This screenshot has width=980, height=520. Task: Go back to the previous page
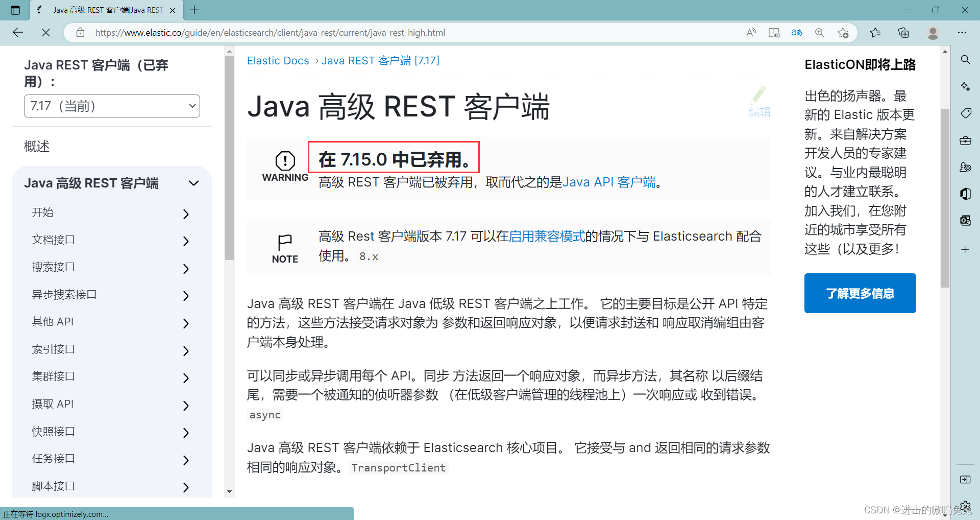pyautogui.click(x=18, y=33)
